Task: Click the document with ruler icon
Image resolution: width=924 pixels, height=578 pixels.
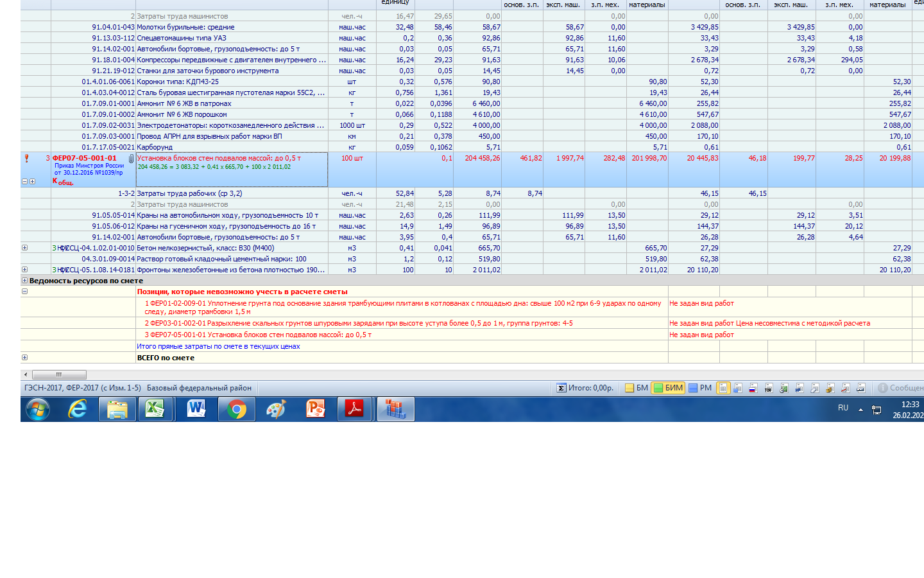Action: point(861,388)
